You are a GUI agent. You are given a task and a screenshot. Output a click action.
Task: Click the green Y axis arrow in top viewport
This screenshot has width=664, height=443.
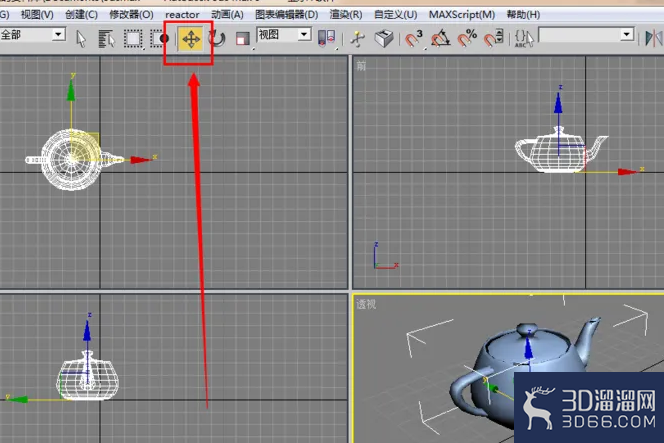coord(71,90)
